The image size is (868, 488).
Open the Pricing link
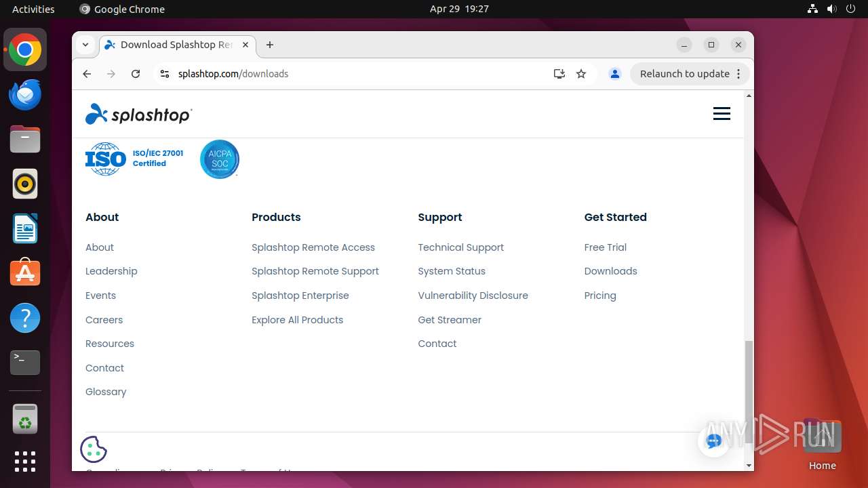point(600,296)
